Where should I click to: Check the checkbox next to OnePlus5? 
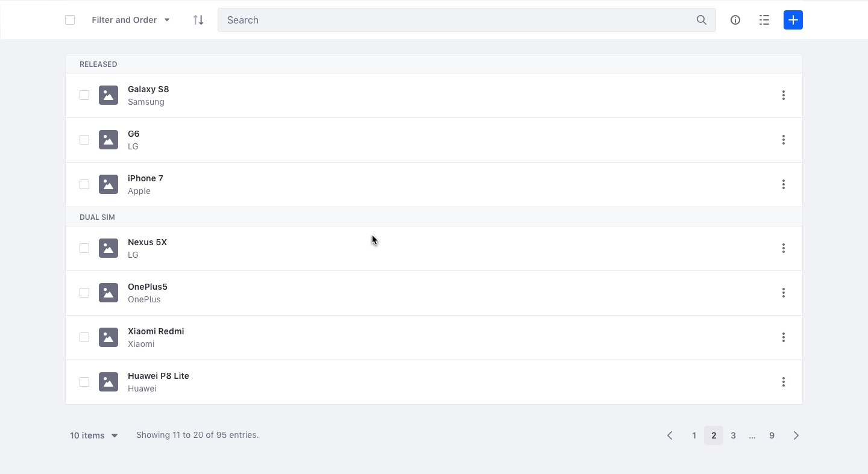click(84, 293)
